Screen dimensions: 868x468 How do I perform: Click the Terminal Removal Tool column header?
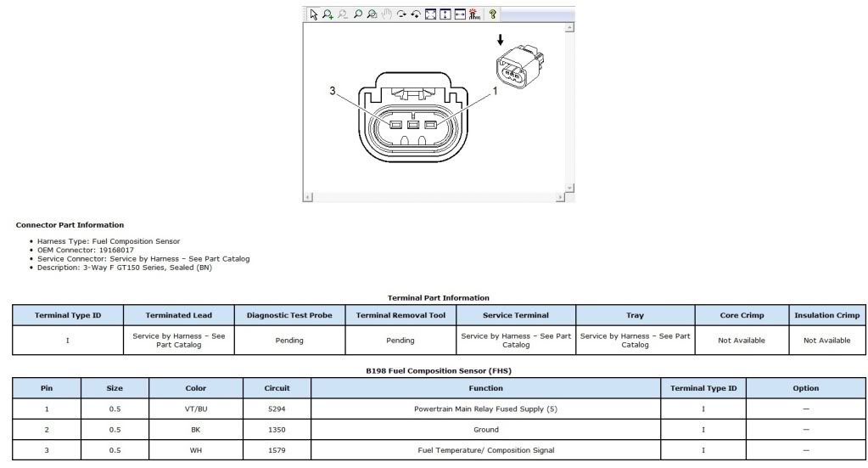pos(400,315)
